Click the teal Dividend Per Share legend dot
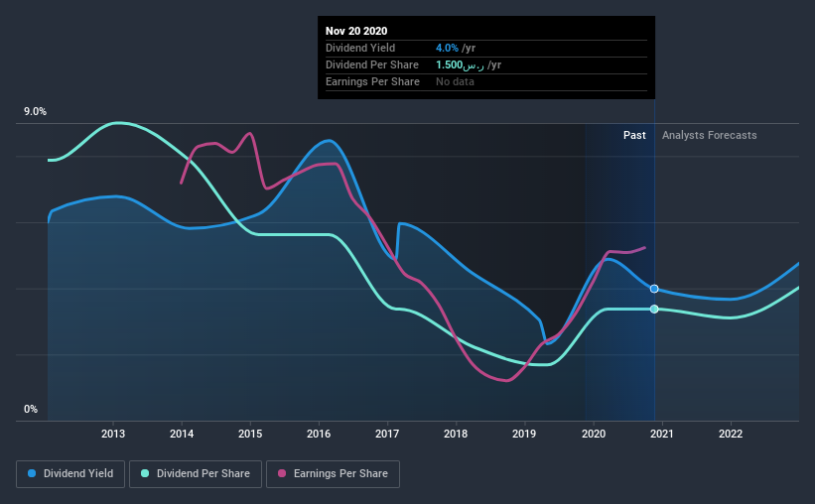Screen dimensions: 815x504 coord(145,473)
